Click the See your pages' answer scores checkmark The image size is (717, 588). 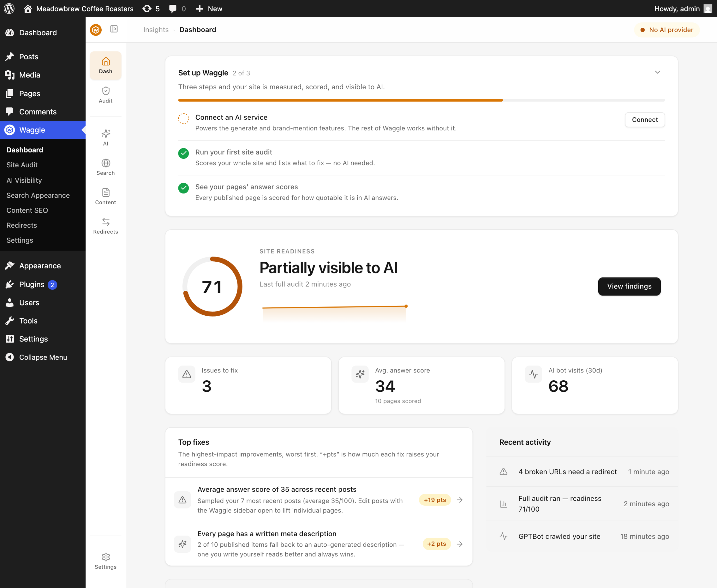tap(183, 188)
